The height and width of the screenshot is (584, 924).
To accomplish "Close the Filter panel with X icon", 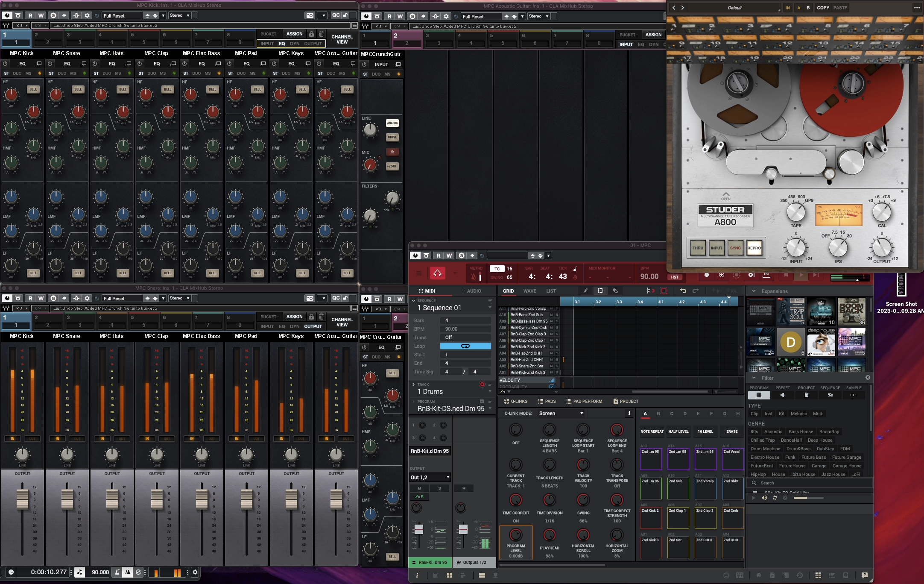I will pos(868,378).
